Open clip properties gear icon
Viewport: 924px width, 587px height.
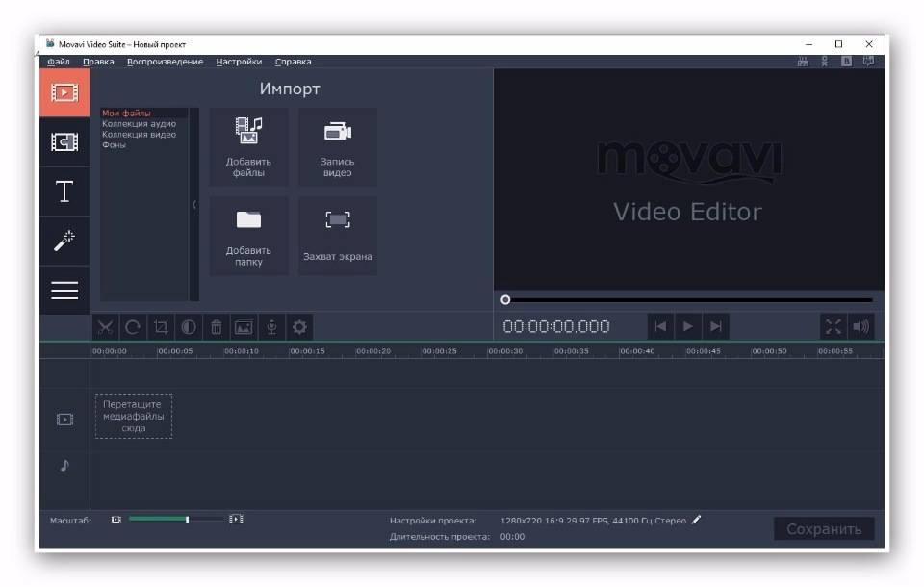click(x=299, y=327)
